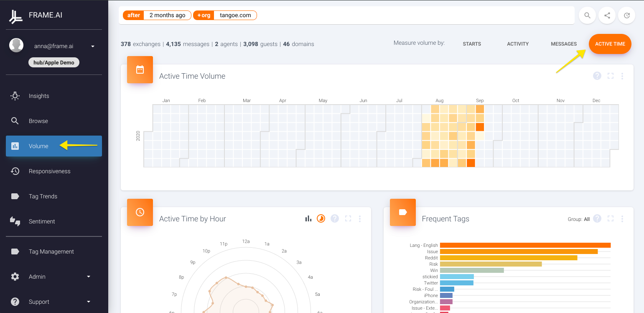
Task: Click the Support question mark icon
Action: [15, 302]
